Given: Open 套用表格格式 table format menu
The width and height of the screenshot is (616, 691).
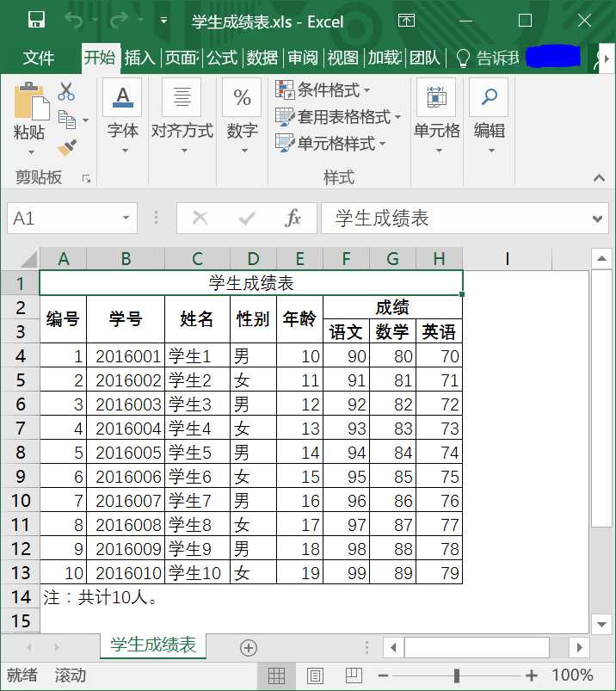Looking at the screenshot, I should click(x=338, y=117).
